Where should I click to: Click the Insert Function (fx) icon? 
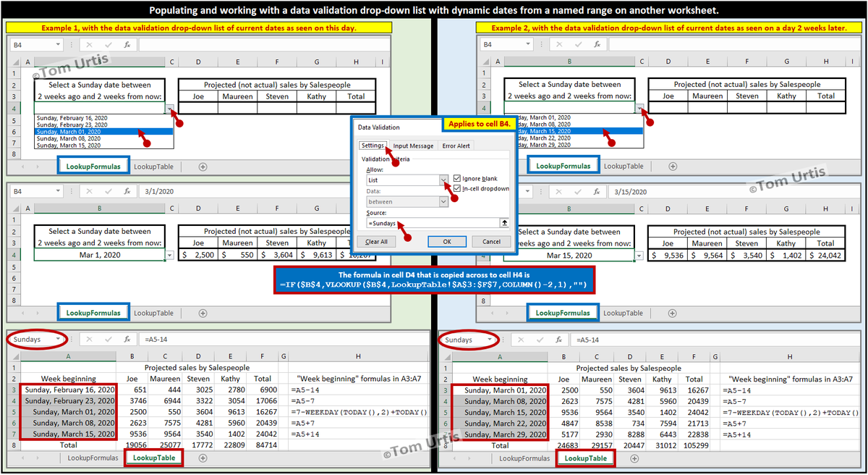click(x=127, y=44)
